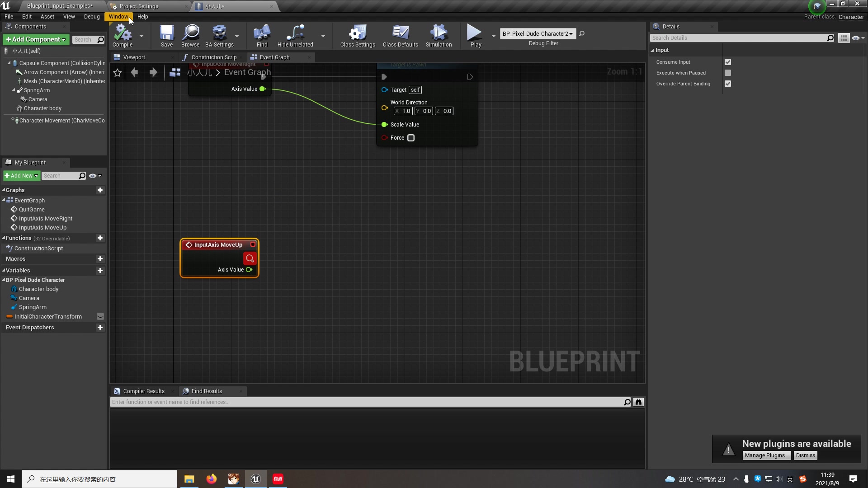The height and width of the screenshot is (488, 868).
Task: Switch to the Viewport tab
Action: [134, 57]
